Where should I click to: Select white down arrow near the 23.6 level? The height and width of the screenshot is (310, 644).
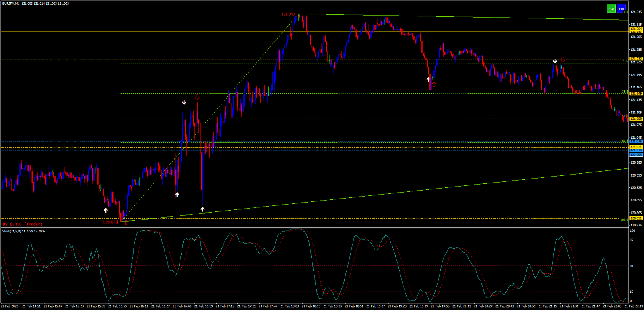(x=555, y=61)
